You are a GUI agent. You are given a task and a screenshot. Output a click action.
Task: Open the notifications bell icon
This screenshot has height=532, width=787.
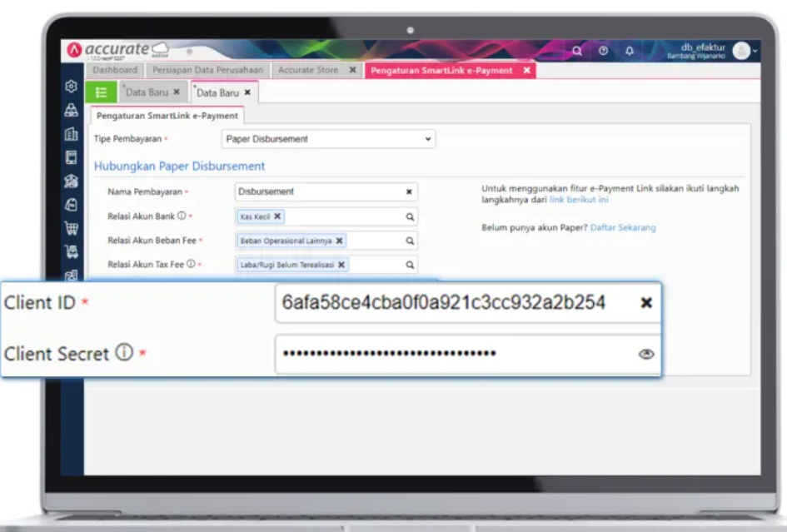(x=630, y=51)
